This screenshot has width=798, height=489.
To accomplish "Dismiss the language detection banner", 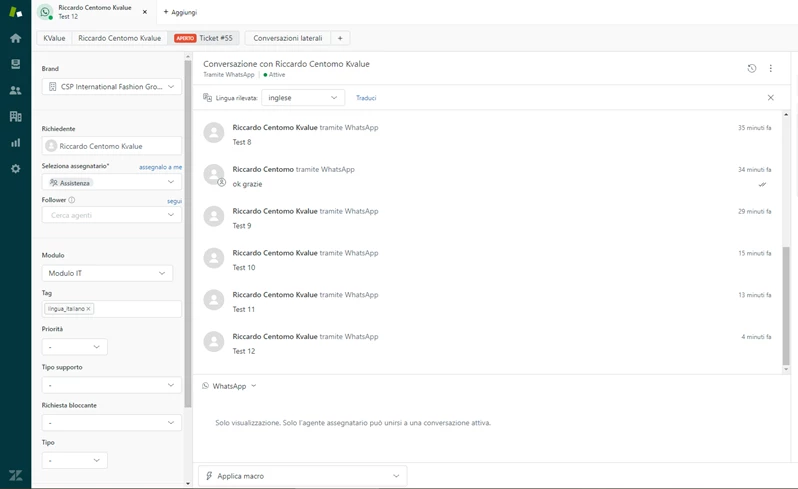I will [771, 98].
